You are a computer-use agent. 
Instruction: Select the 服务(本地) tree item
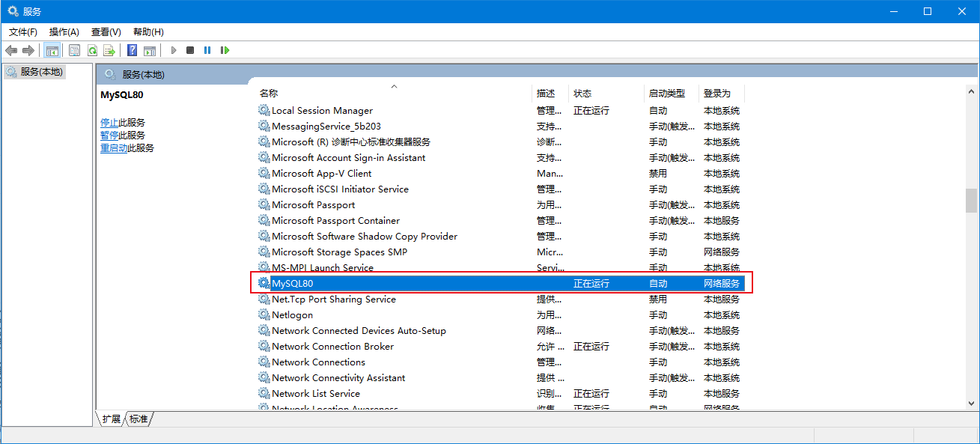tap(34, 71)
